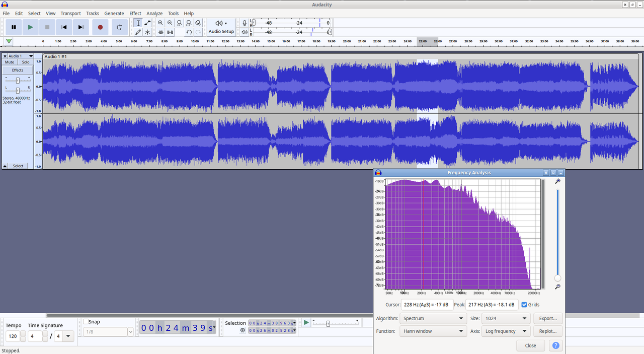The height and width of the screenshot is (354, 644).
Task: Click zoom-out magnifier in Frequency Analysis
Action: 557,287
